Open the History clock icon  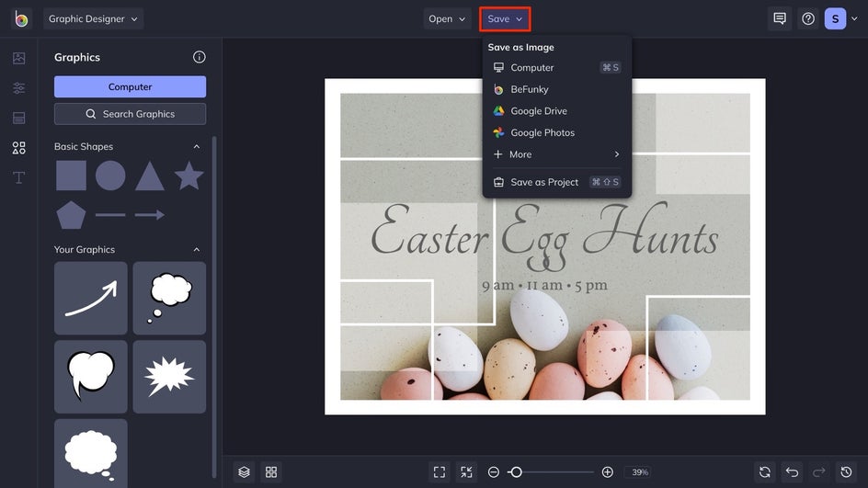click(847, 471)
